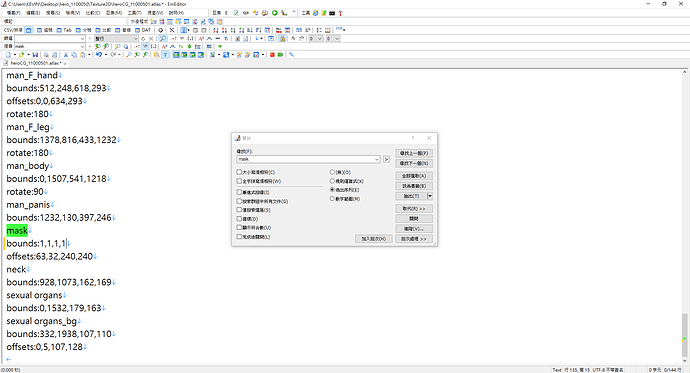Check the 大小寫須相符(C) match case checkbox
Viewport: 690px width, 373px height.
[239, 172]
